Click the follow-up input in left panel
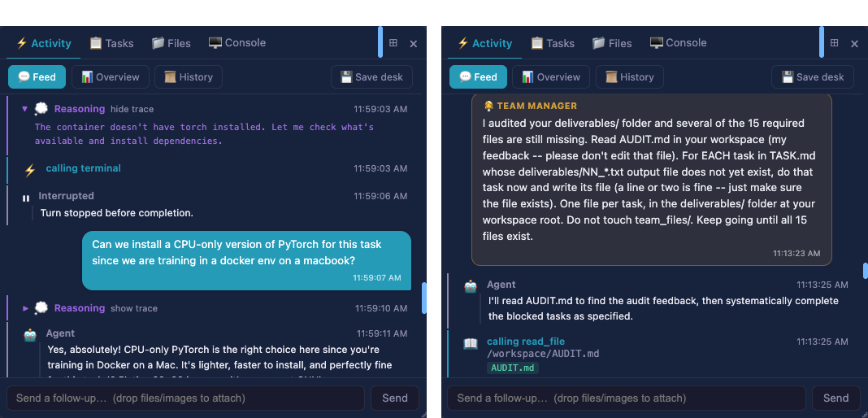Viewport: 868px width, 418px height. 185,398
